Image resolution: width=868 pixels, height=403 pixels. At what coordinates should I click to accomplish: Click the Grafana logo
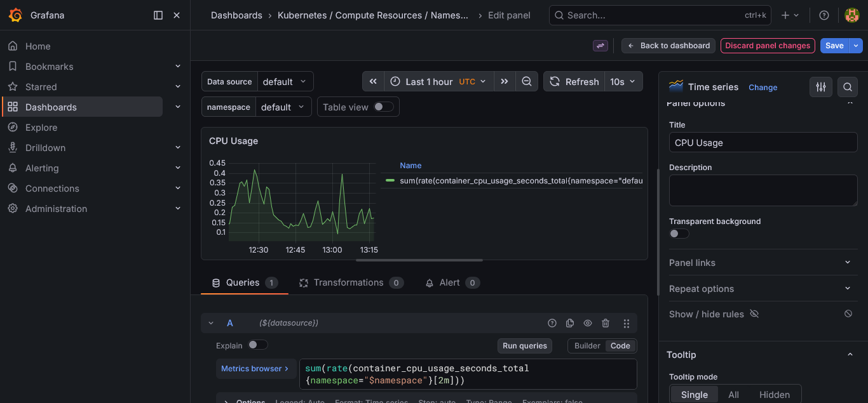click(x=16, y=15)
